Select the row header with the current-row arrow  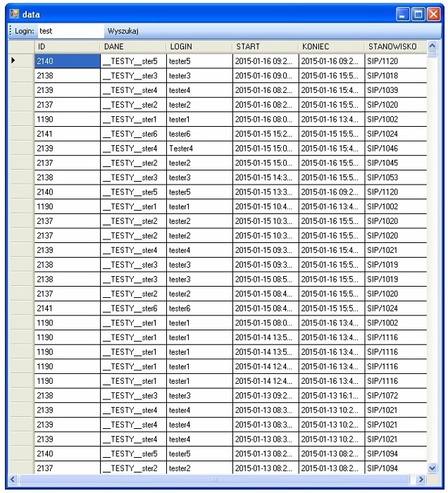[21, 61]
